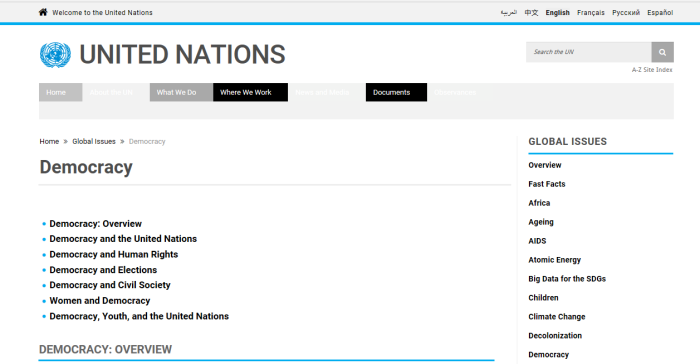Viewport: 700px width, 364px height.
Task: Open Decolonization in the sidebar
Action: pyautogui.click(x=555, y=336)
